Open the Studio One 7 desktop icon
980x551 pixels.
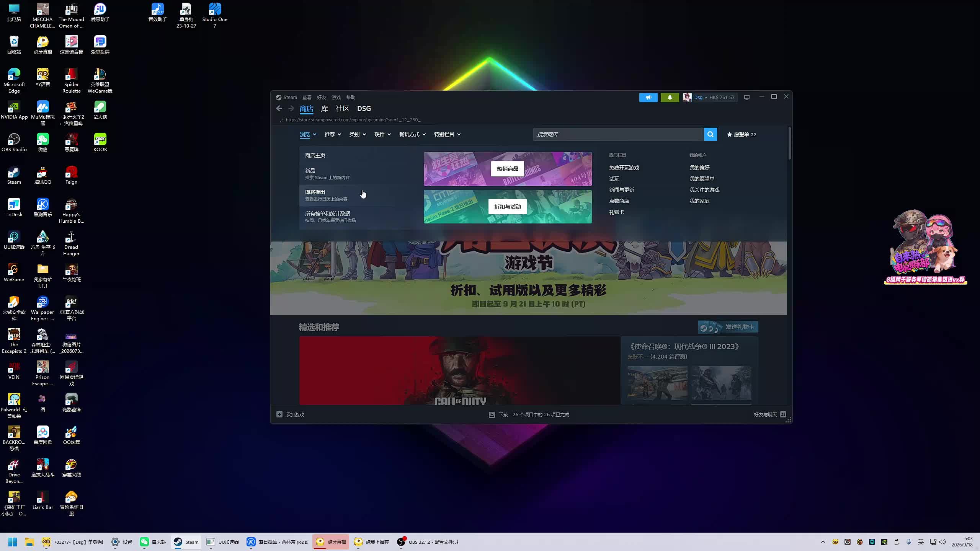215,16
